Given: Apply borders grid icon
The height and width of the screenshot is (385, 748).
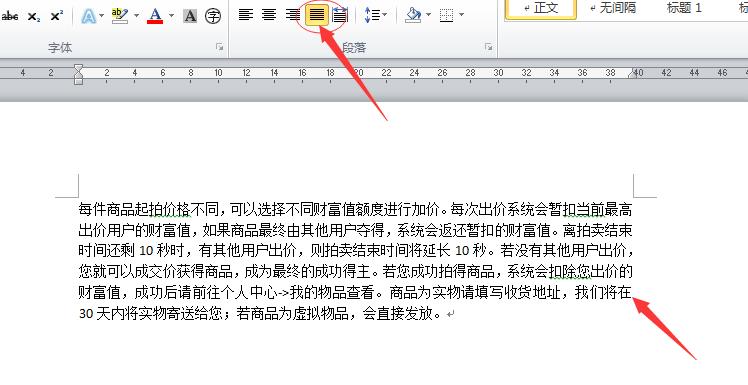Looking at the screenshot, I should pos(447,15).
